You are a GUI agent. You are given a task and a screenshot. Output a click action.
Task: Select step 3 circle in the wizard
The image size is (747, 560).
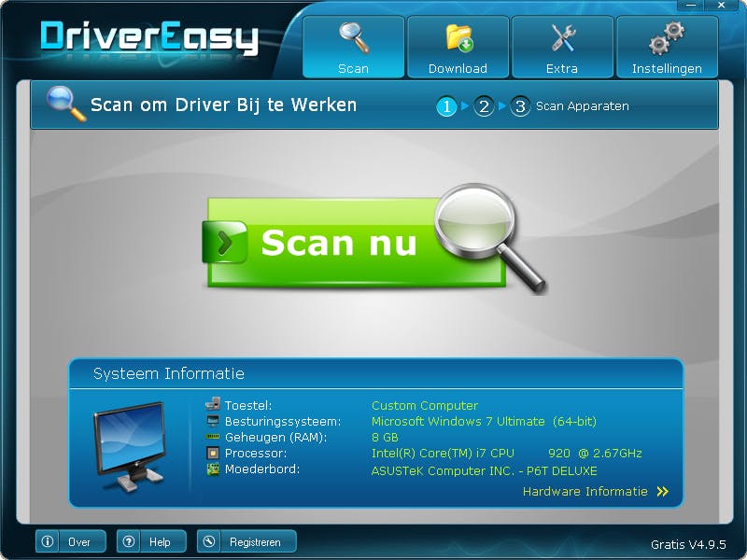(x=520, y=106)
